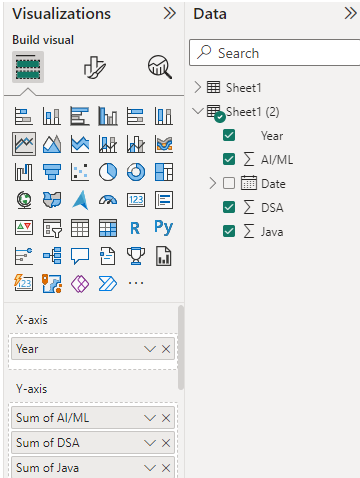Uncheck the Java field checkbox
The image size is (360, 478).
229,231
